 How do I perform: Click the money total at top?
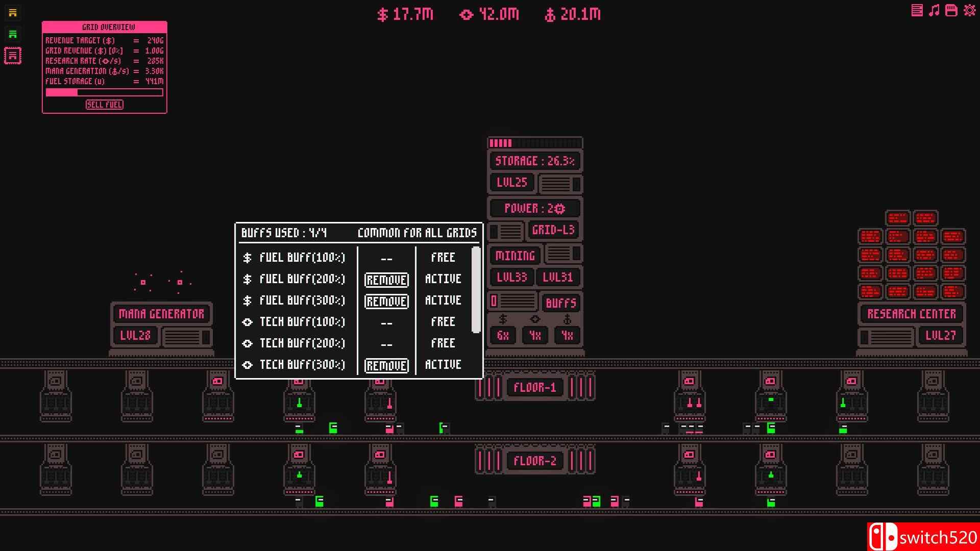tap(406, 14)
